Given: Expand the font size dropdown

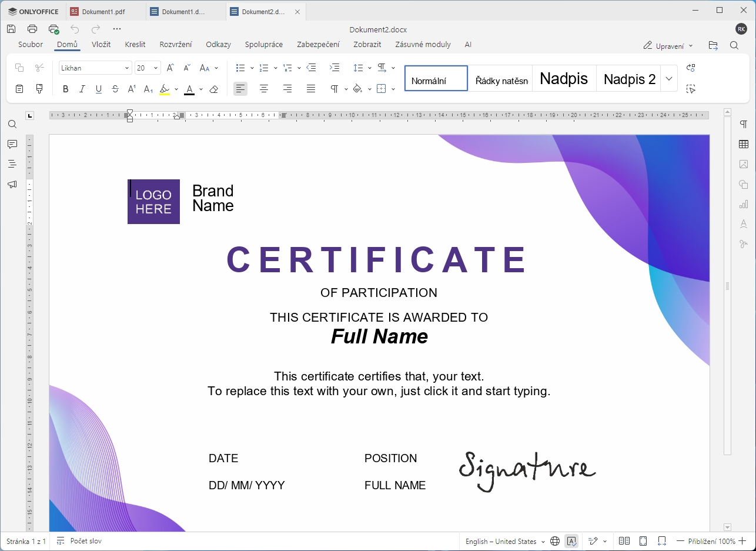Looking at the screenshot, I should (156, 68).
